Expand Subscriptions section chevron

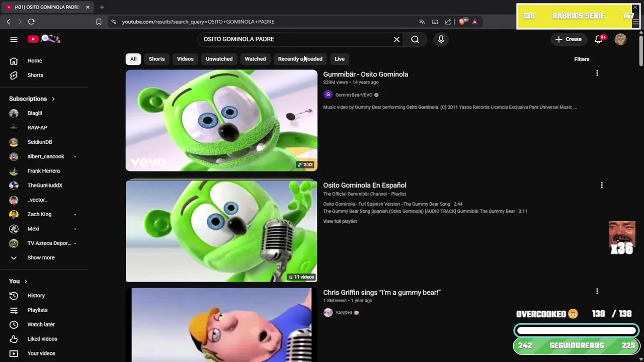(53, 99)
